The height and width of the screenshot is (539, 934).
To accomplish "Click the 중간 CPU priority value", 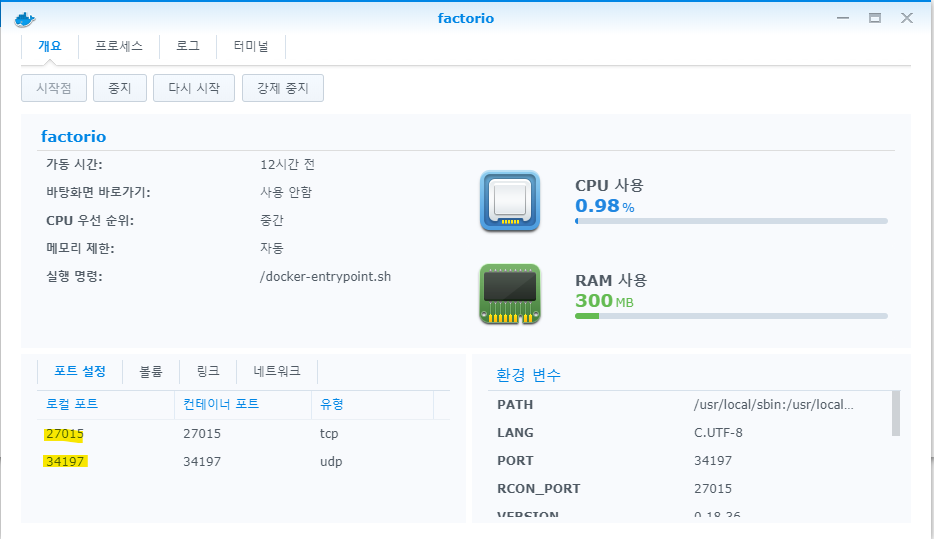I will 272,220.
